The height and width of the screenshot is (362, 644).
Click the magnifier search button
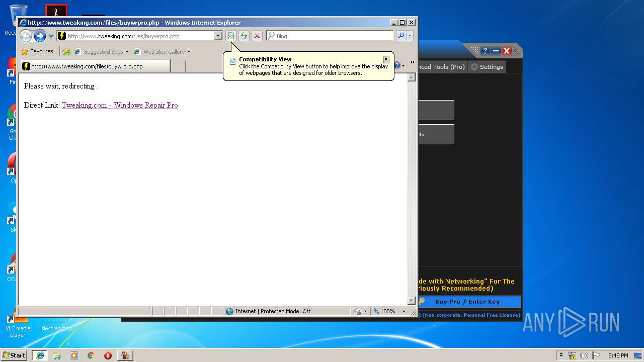click(401, 36)
